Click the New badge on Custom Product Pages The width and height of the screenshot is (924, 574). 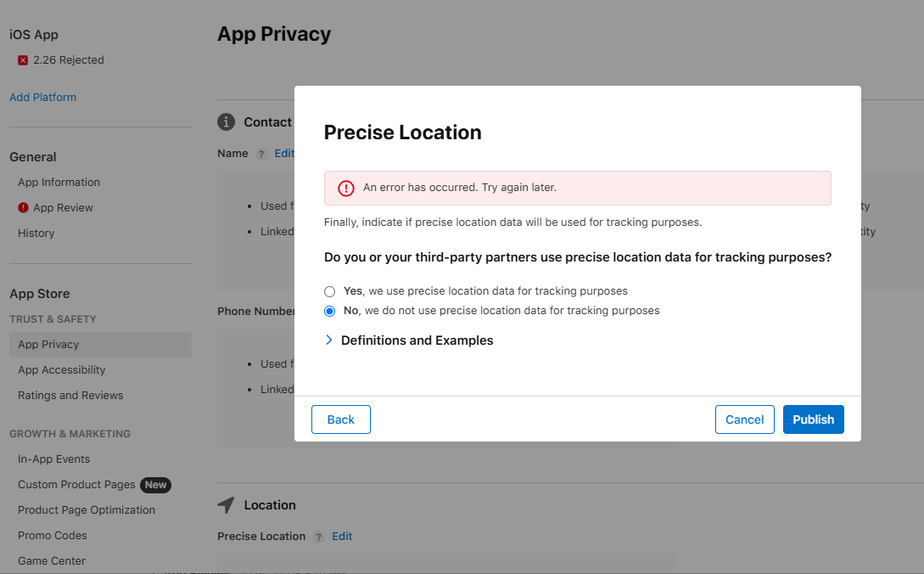click(x=155, y=485)
